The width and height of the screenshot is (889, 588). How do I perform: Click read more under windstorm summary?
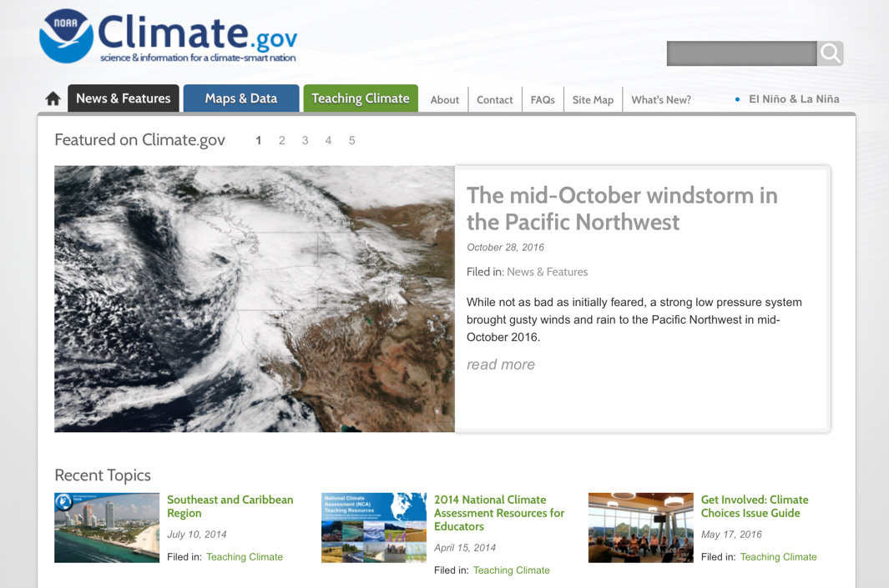[x=501, y=364]
